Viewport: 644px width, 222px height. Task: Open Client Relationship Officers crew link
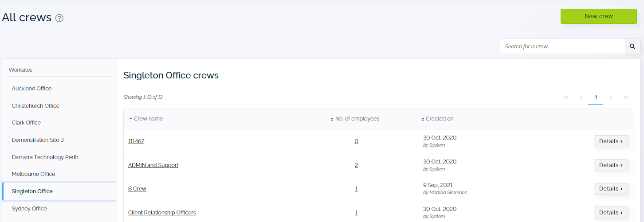[162, 213]
